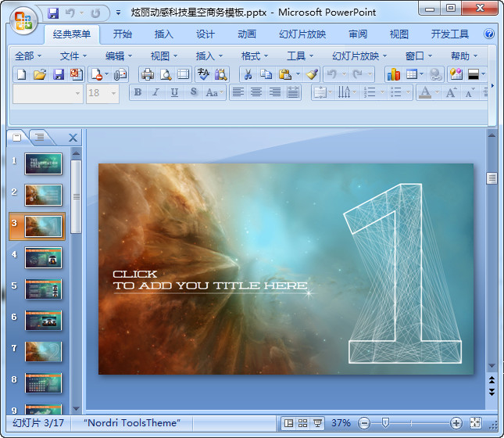Open the font name combo box

(x=48, y=93)
